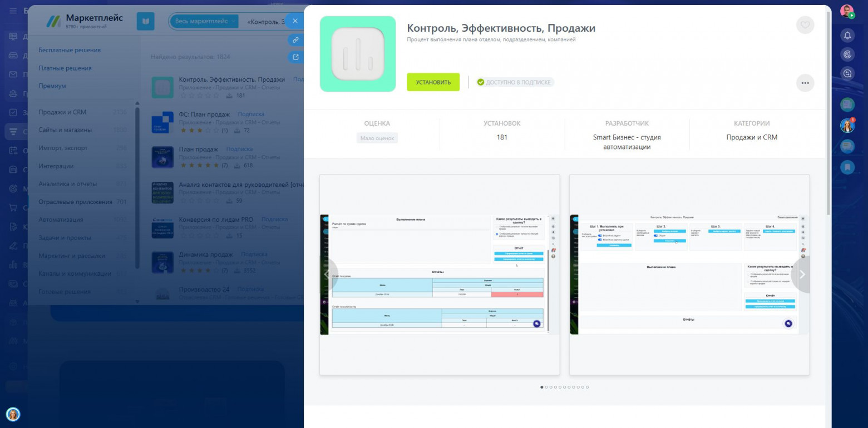Open the bookmark icon in right sidebar
Screen dimensions: 868x428
click(x=847, y=166)
